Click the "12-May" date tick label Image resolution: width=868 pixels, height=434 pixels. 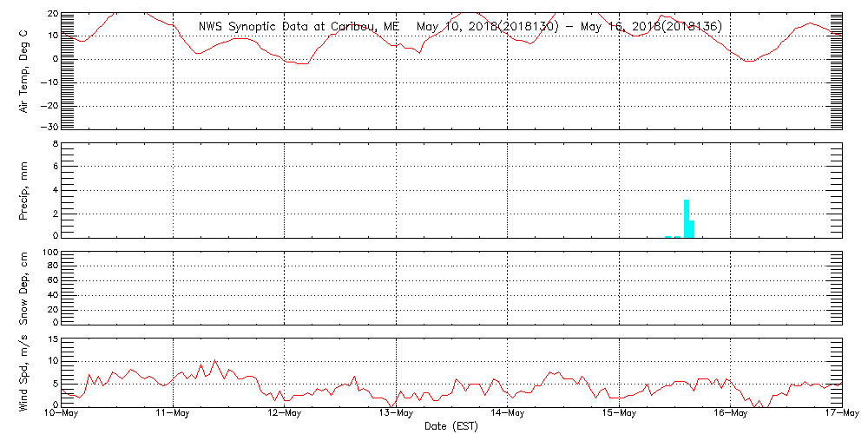285,414
